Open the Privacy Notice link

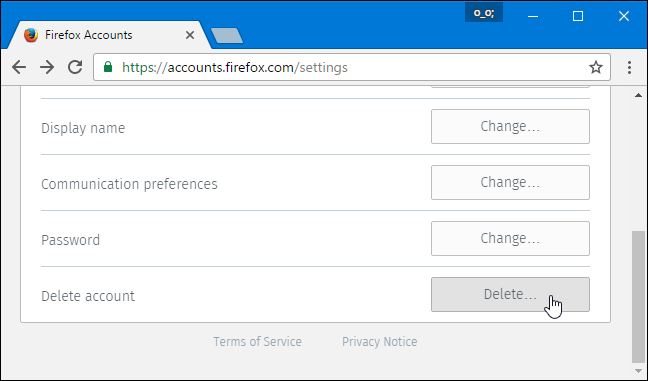pos(379,342)
